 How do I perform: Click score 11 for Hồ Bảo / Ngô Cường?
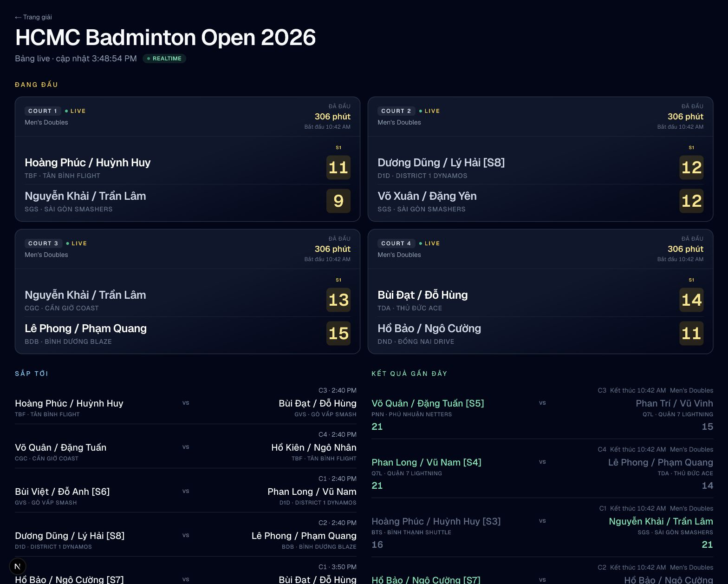[691, 333]
